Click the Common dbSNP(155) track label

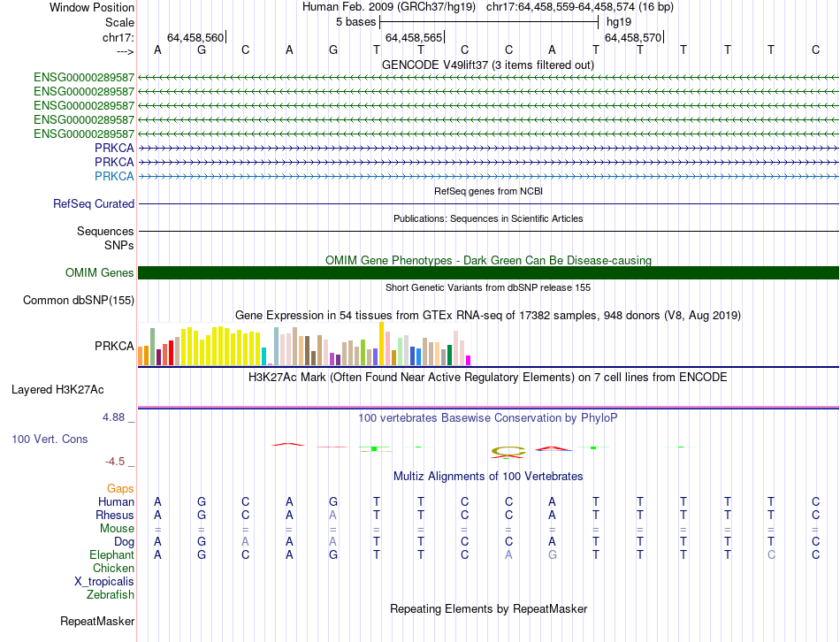coord(78,300)
